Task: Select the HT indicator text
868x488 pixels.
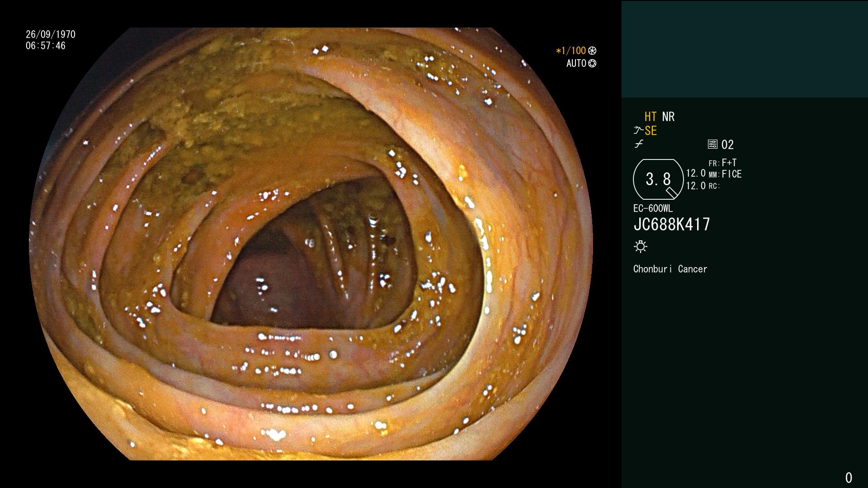Action: [651, 117]
